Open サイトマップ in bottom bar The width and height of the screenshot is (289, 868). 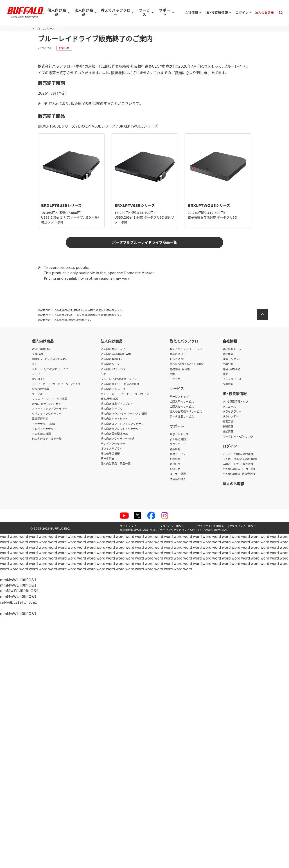(x=128, y=526)
